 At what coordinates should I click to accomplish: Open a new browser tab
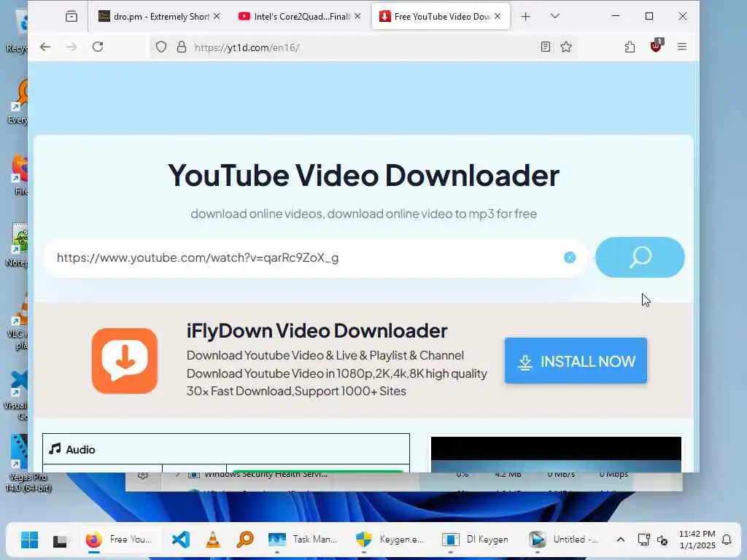click(525, 17)
